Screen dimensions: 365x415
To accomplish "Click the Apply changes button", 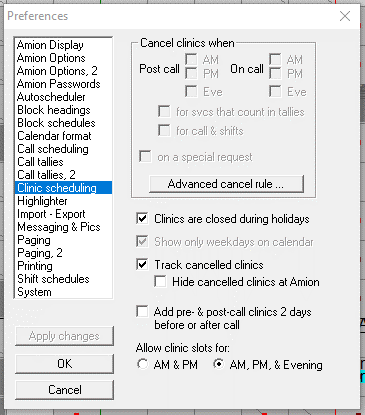I will pyautogui.click(x=64, y=336).
